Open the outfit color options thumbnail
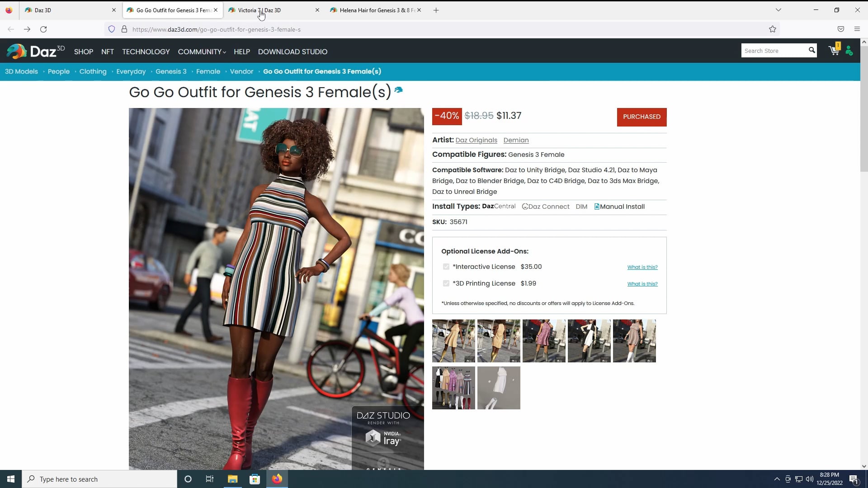This screenshot has height=488, width=868. [453, 388]
